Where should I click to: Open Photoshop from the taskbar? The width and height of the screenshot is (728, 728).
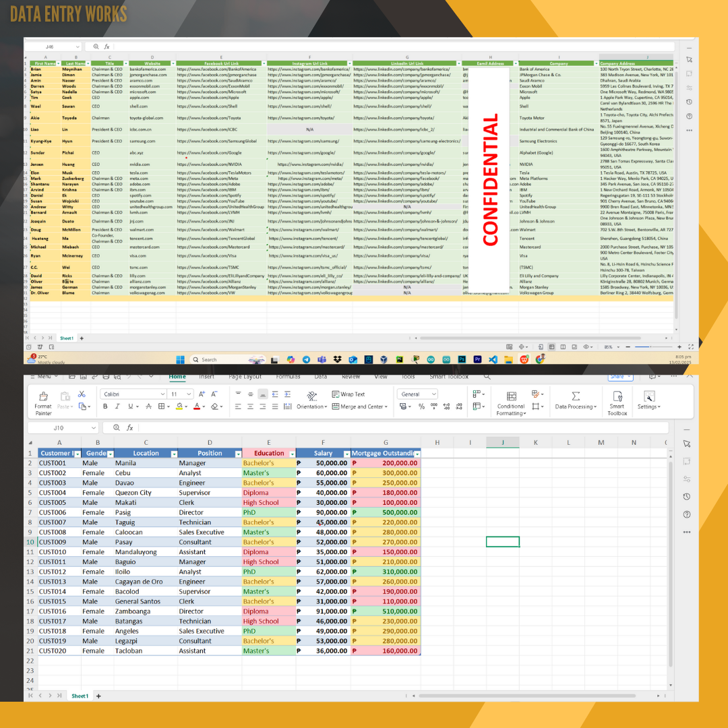tap(462, 359)
